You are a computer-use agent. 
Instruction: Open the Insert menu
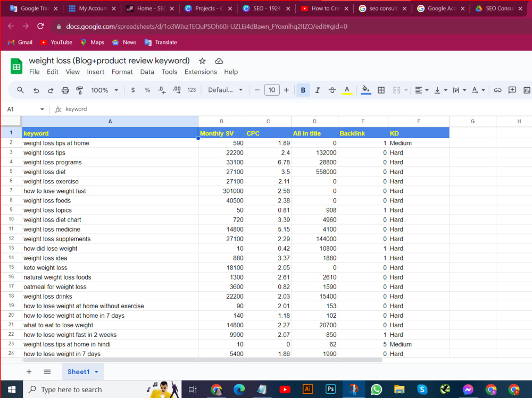coord(95,72)
